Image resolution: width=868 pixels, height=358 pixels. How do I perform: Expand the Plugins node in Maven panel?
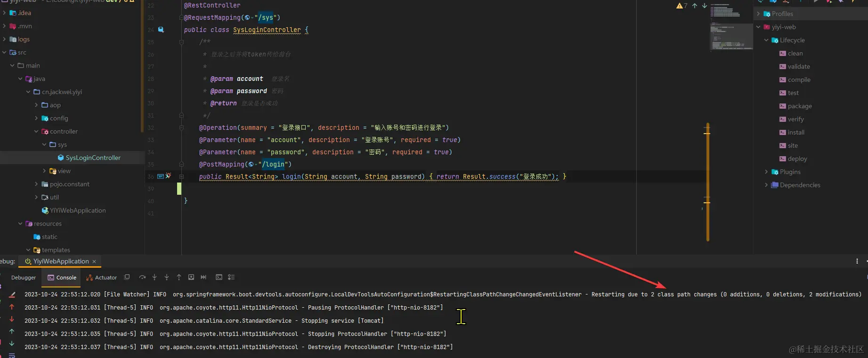coord(766,172)
